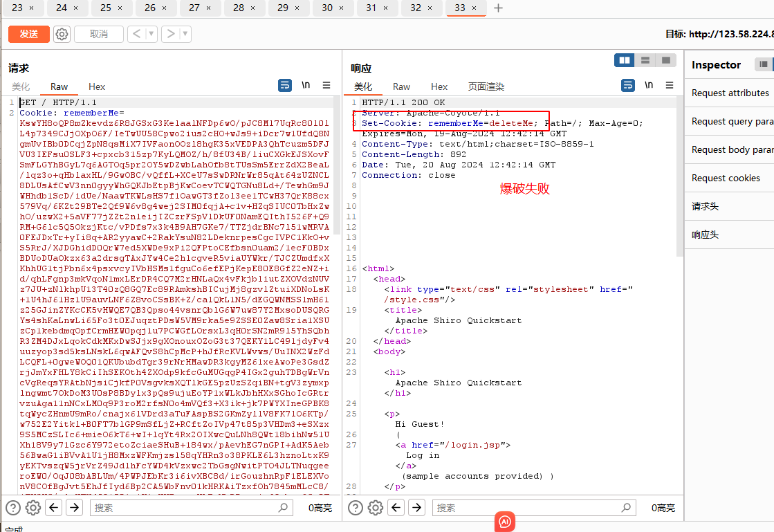The image size is (774, 532).
Task: Click the Repeater settings gear icon
Action: point(62,34)
